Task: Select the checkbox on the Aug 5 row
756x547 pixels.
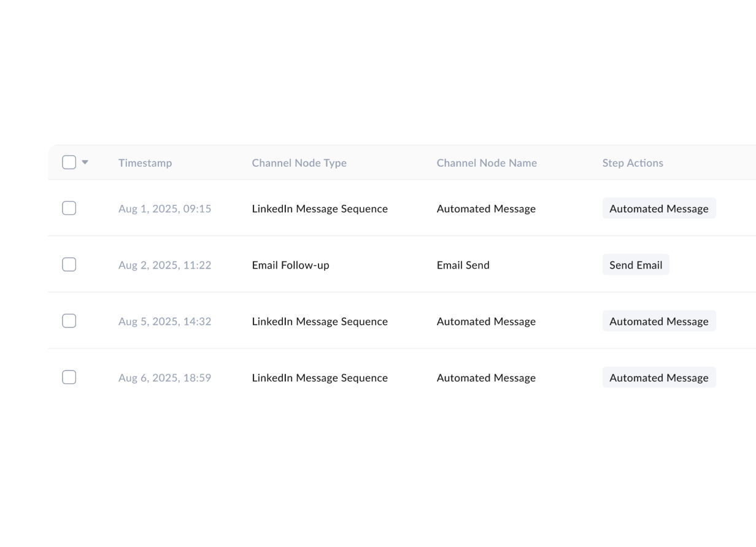Action: pyautogui.click(x=69, y=321)
